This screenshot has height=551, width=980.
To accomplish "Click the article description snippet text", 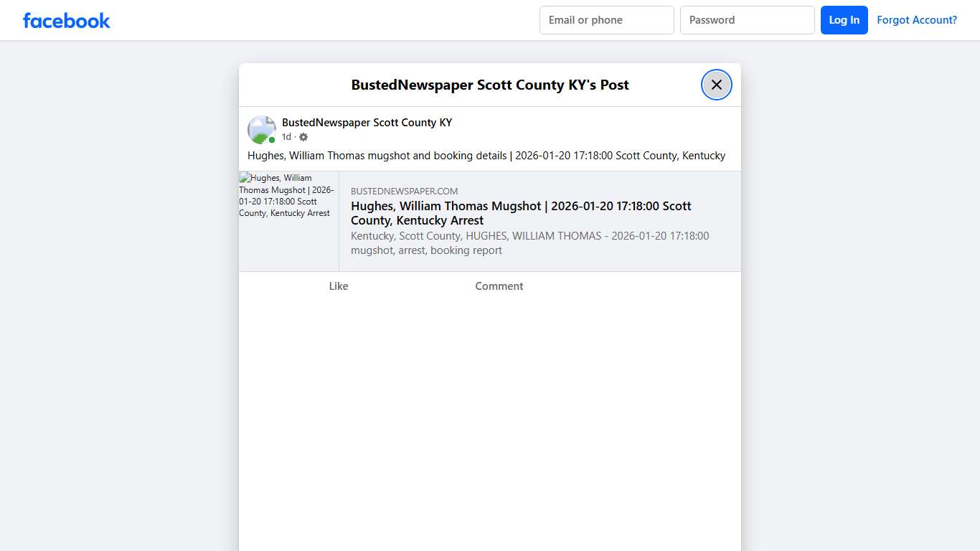I will (529, 242).
